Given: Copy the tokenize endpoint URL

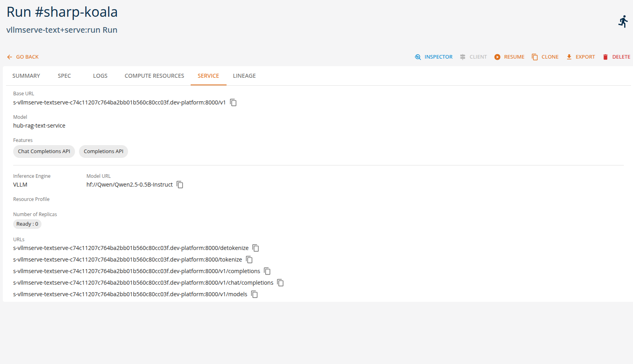Looking at the screenshot, I should point(249,260).
